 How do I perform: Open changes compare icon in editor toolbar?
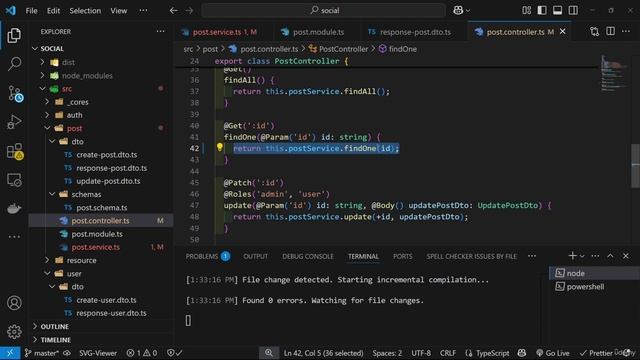click(x=594, y=31)
